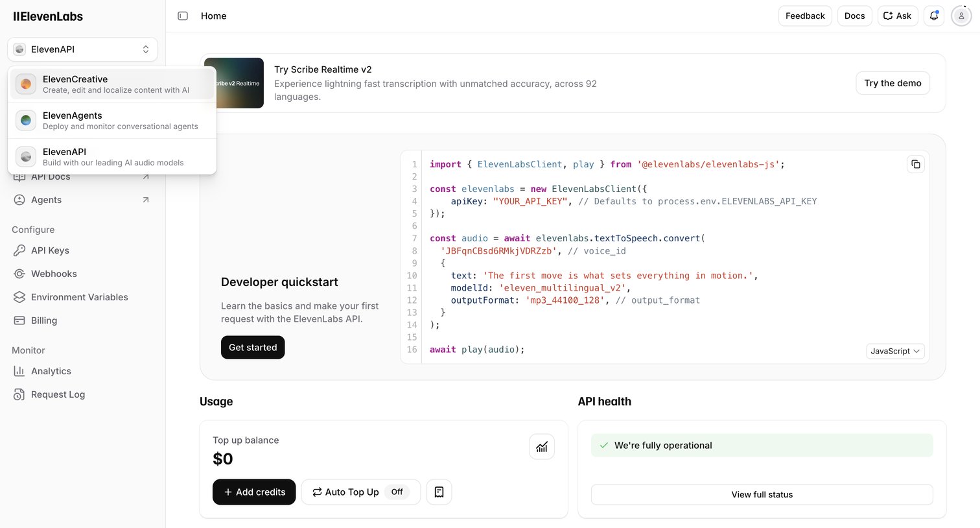This screenshot has height=528, width=980.
Task: Open Request Log page
Action: tap(82, 394)
